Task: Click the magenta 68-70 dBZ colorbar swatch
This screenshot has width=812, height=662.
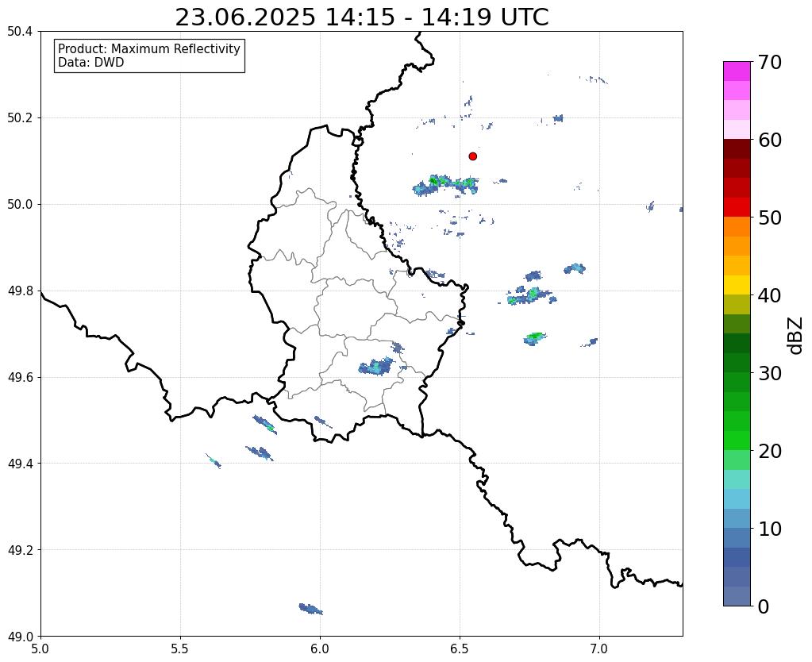Action: (x=737, y=71)
